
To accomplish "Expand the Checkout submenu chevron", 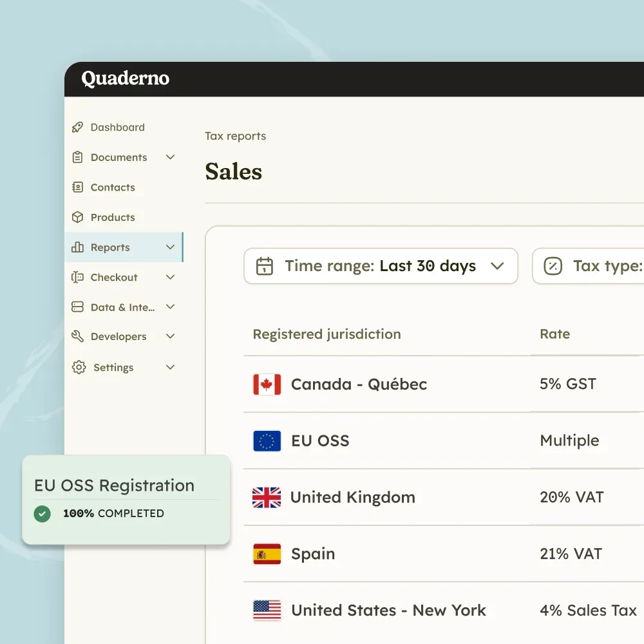I will click(170, 277).
